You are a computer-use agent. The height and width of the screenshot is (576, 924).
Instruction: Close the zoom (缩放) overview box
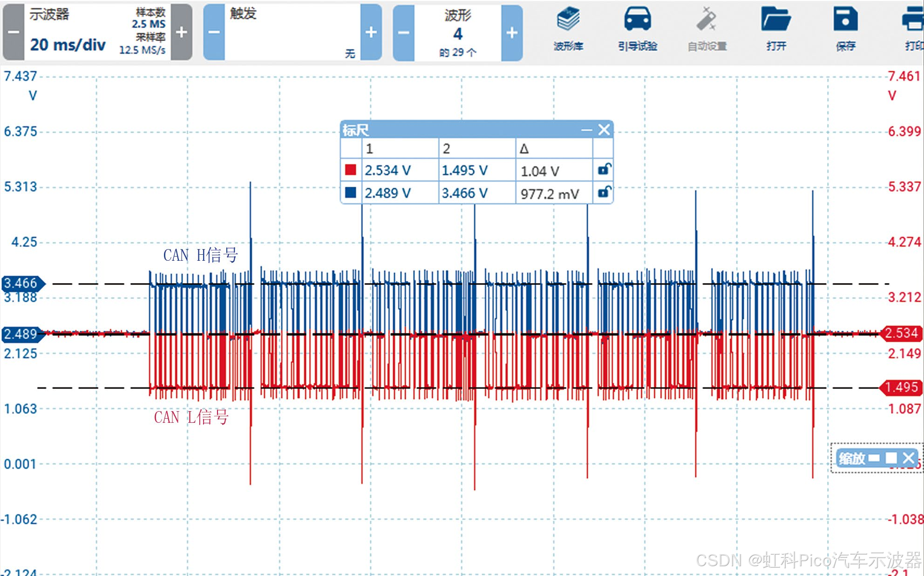[x=908, y=458]
